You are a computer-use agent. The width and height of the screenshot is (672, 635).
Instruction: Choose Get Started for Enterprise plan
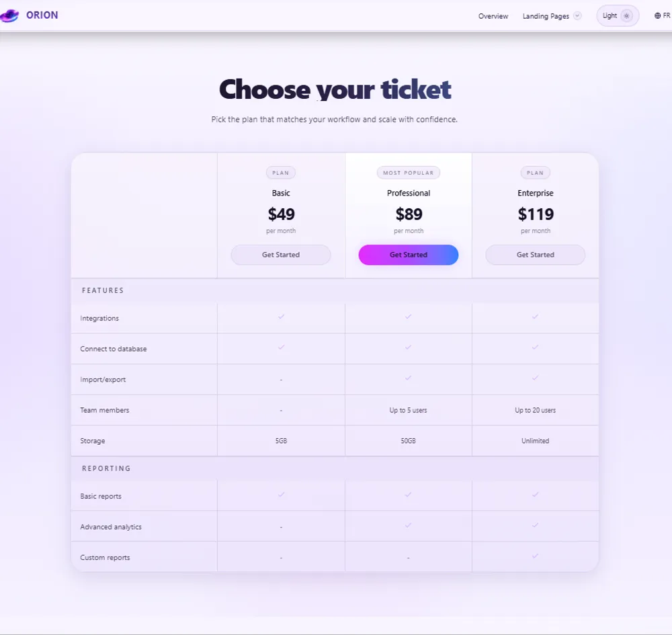[x=535, y=255]
